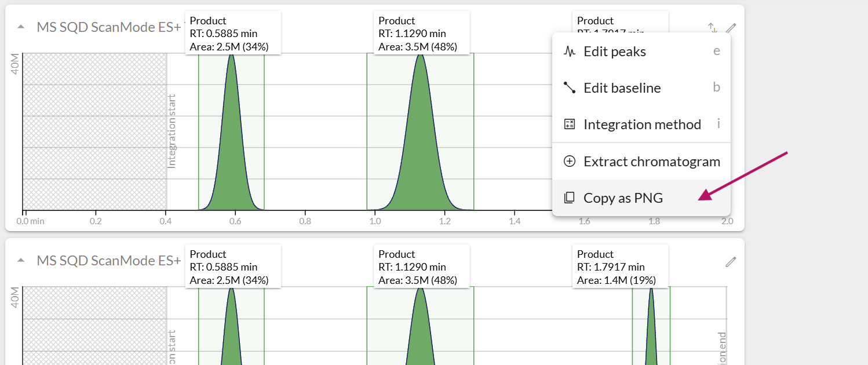868x365 pixels.
Task: Click the lower panel's RT 1.1290 min Product label
Action: 421,267
